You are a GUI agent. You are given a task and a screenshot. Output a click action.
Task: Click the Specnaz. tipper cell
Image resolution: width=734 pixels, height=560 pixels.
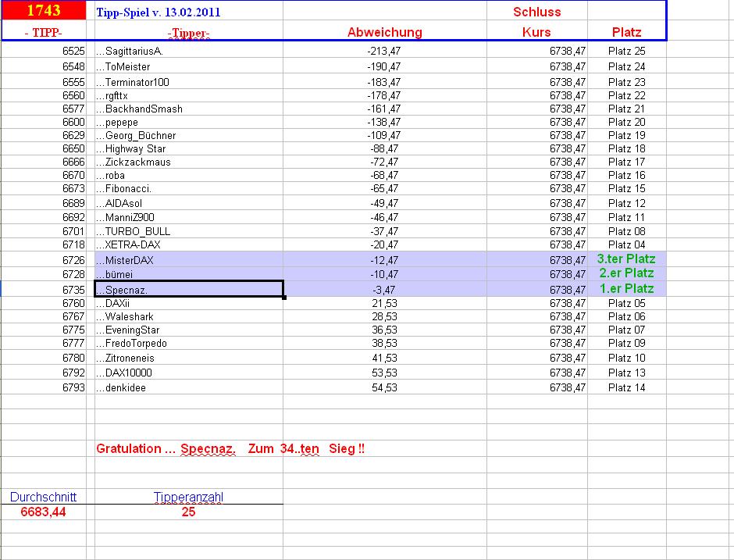click(x=189, y=289)
